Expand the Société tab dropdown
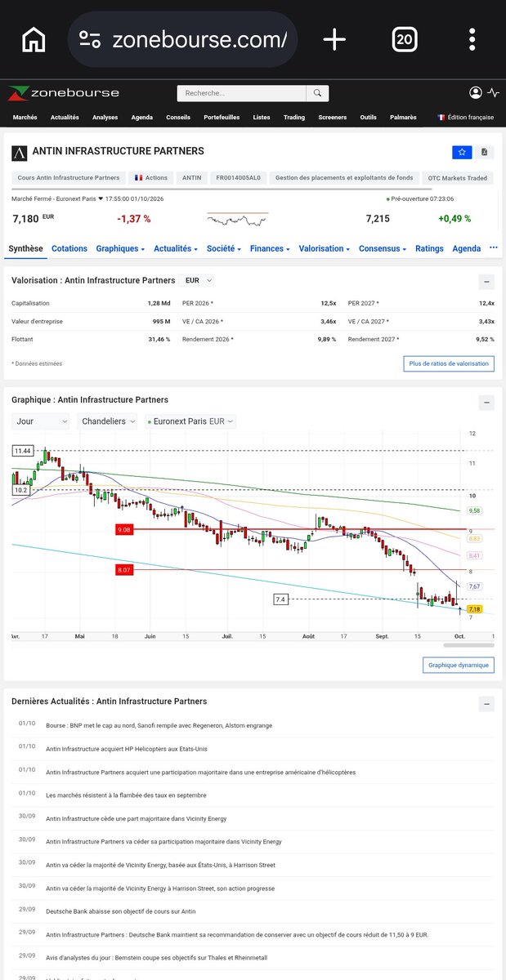 (x=225, y=248)
